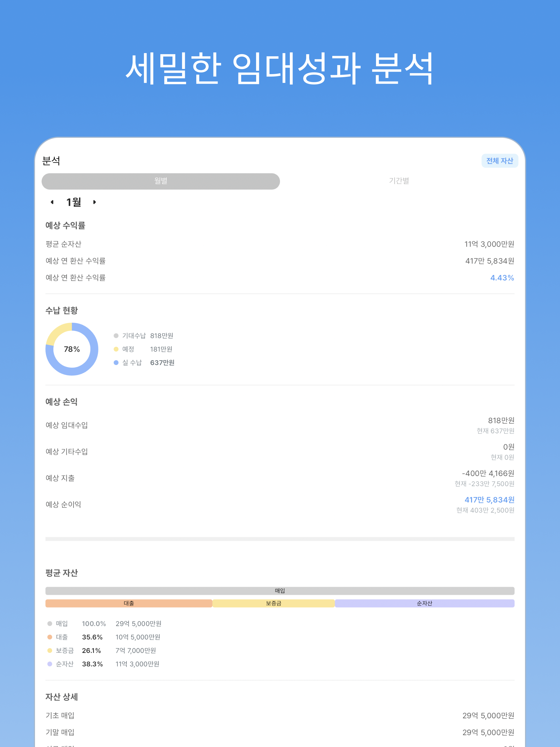Select the 매입 gray bar
560x747 pixels.
[x=280, y=591]
